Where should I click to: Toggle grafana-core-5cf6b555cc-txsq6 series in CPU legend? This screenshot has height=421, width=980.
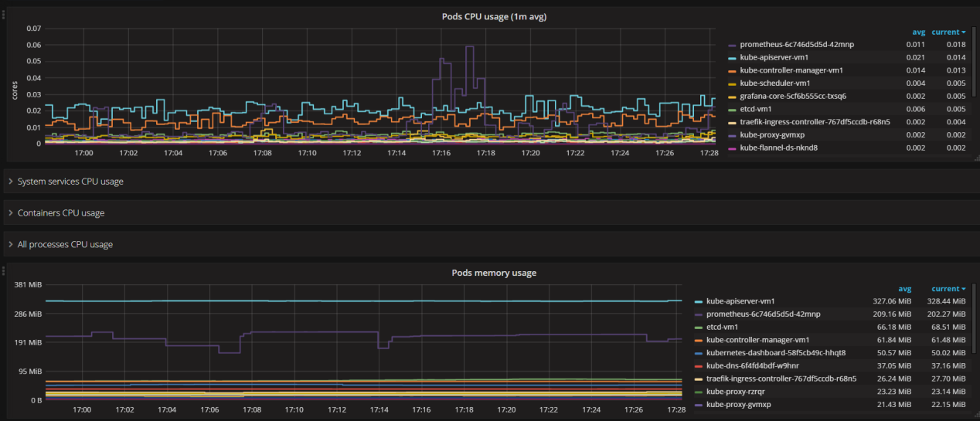pyautogui.click(x=793, y=97)
